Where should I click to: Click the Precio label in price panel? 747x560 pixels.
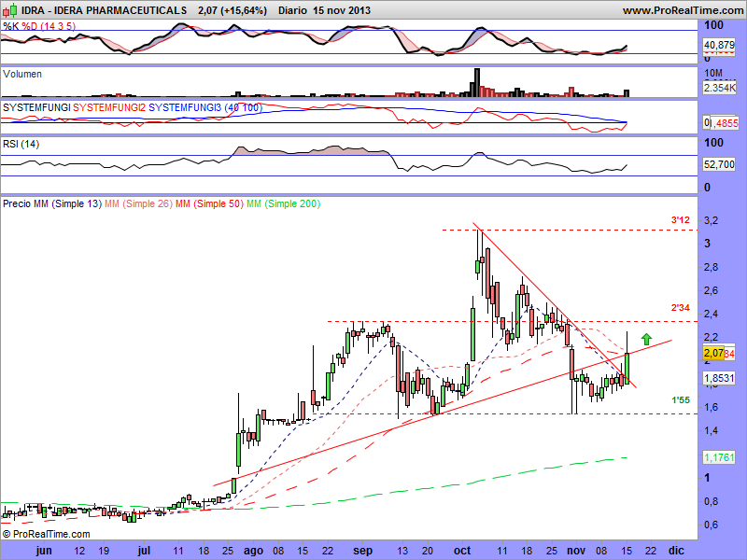click(x=17, y=203)
